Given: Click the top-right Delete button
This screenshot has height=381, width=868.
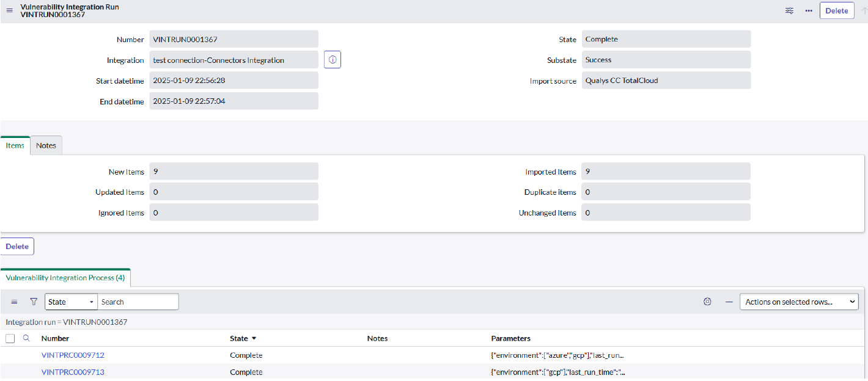Looking at the screenshot, I should point(836,10).
